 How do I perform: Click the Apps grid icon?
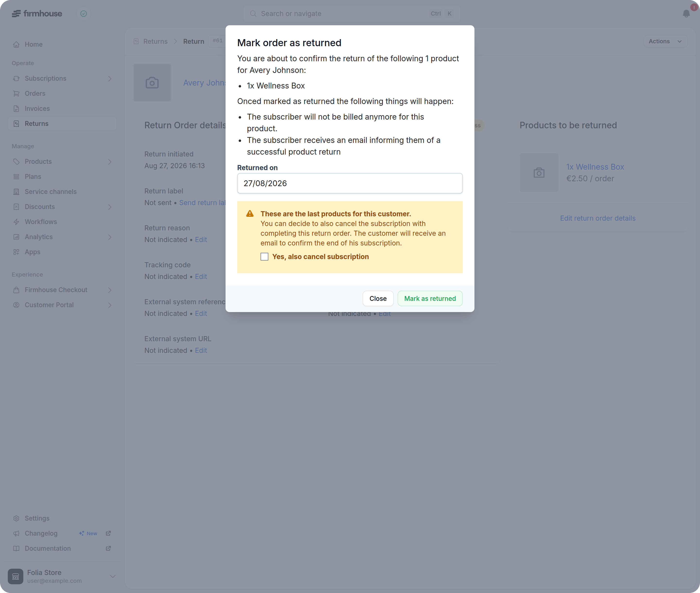point(16,252)
